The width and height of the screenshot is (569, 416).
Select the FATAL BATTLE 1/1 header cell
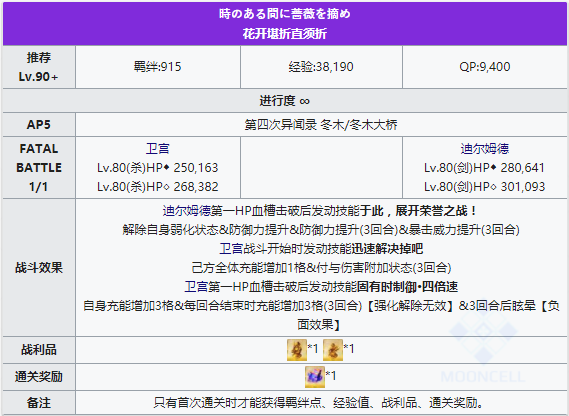click(39, 167)
